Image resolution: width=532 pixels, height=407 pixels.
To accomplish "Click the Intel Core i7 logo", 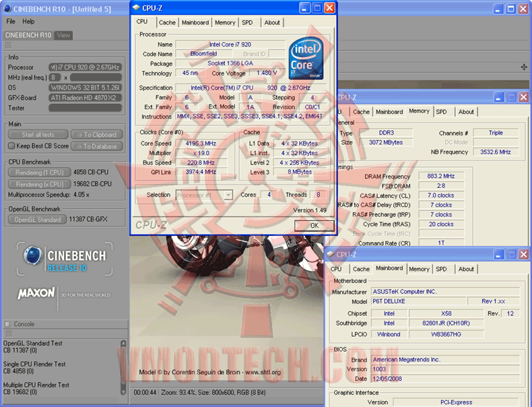I will [x=306, y=59].
